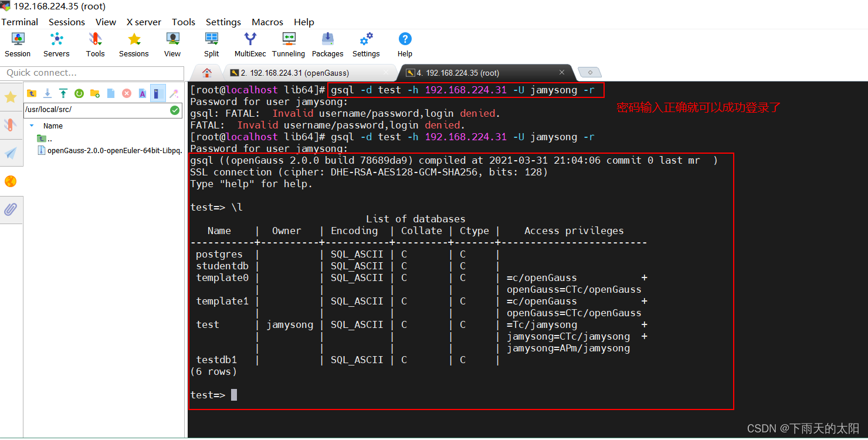Viewport: 868px width, 440px height.
Task: Create a new file in SFTP panel
Action: click(x=111, y=93)
